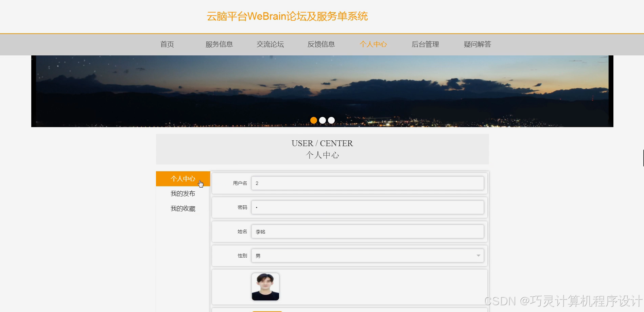Viewport: 644px width, 312px height.
Task: Click the 用户名 username input field
Action: coord(367,183)
